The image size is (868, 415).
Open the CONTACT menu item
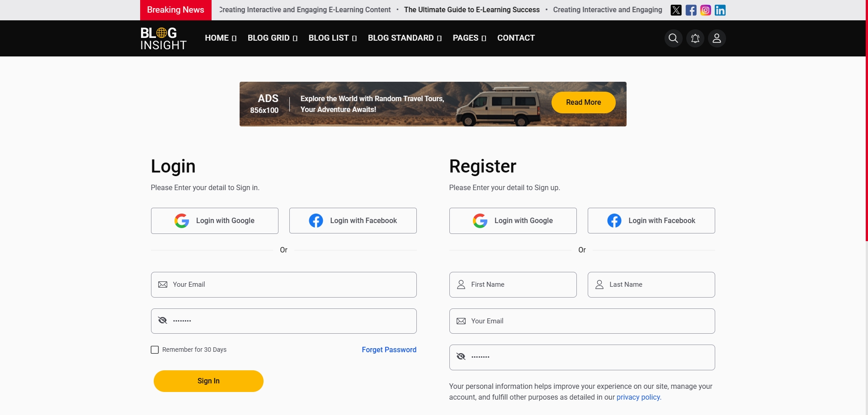point(516,38)
